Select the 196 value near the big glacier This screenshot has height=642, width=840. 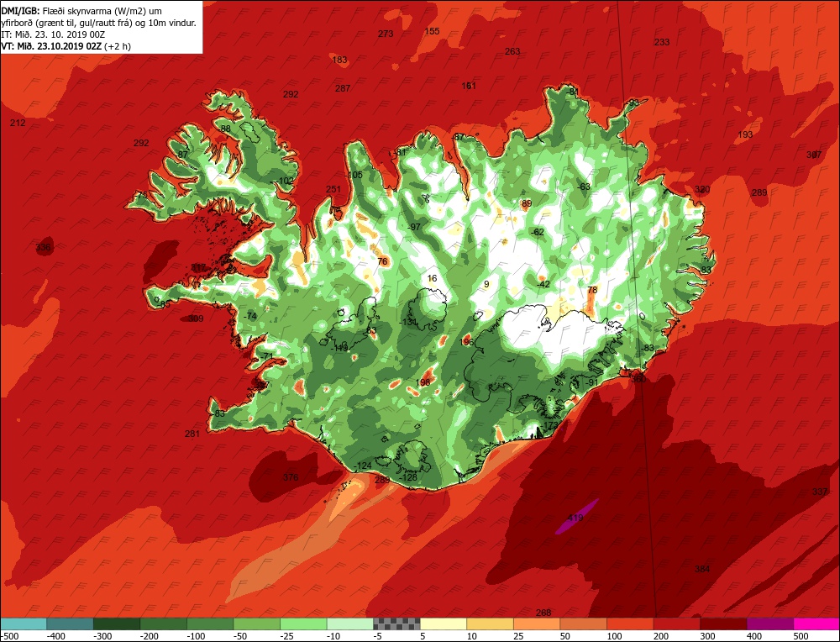tap(466, 342)
